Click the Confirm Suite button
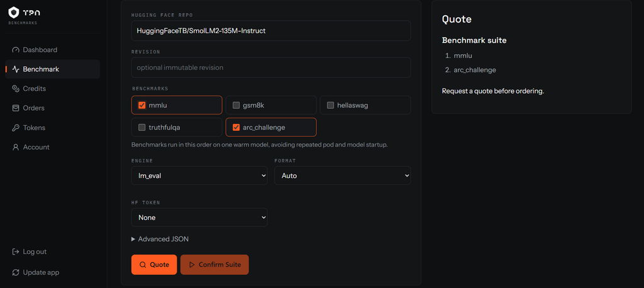This screenshot has width=644, height=288. pos(214,265)
